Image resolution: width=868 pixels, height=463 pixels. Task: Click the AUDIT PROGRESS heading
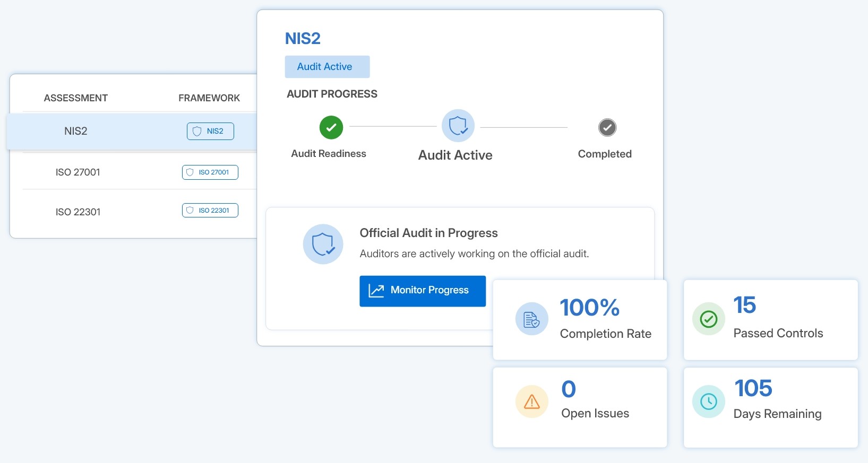[x=332, y=94]
